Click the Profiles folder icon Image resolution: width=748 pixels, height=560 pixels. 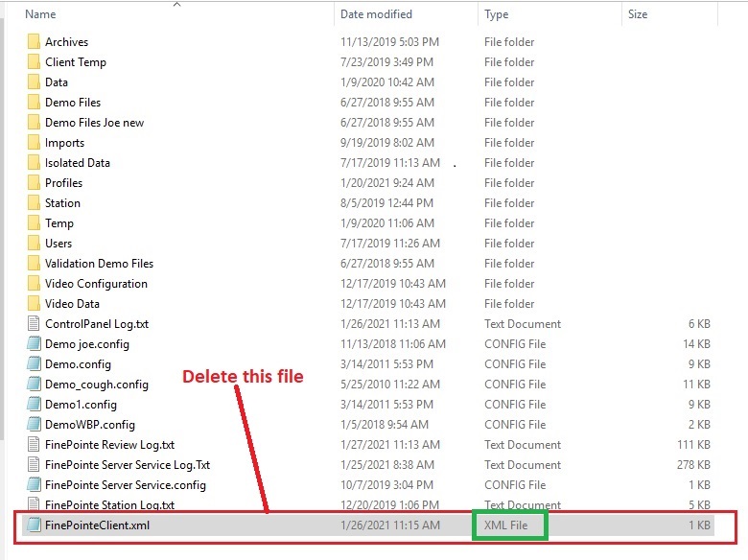click(x=34, y=183)
